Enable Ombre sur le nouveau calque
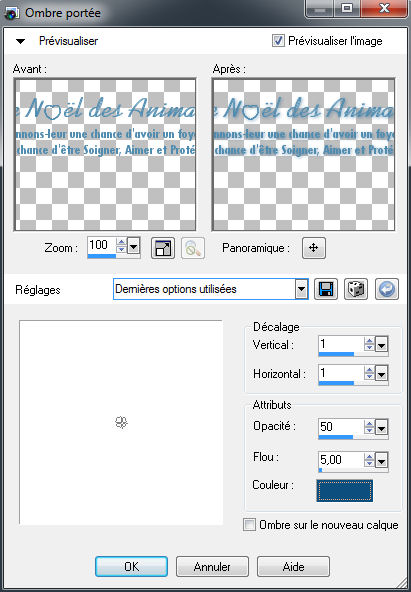411x592 pixels. 249,524
